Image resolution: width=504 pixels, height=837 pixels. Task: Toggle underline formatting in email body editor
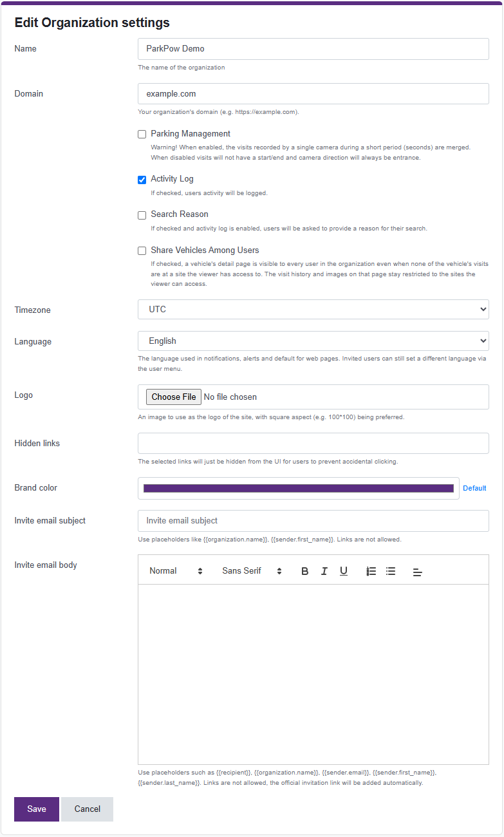[x=344, y=571]
